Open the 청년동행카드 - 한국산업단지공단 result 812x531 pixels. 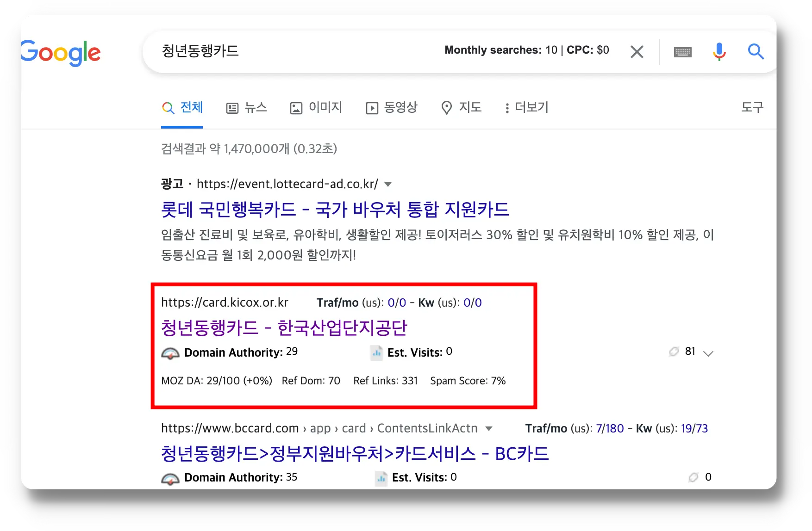pos(284,328)
